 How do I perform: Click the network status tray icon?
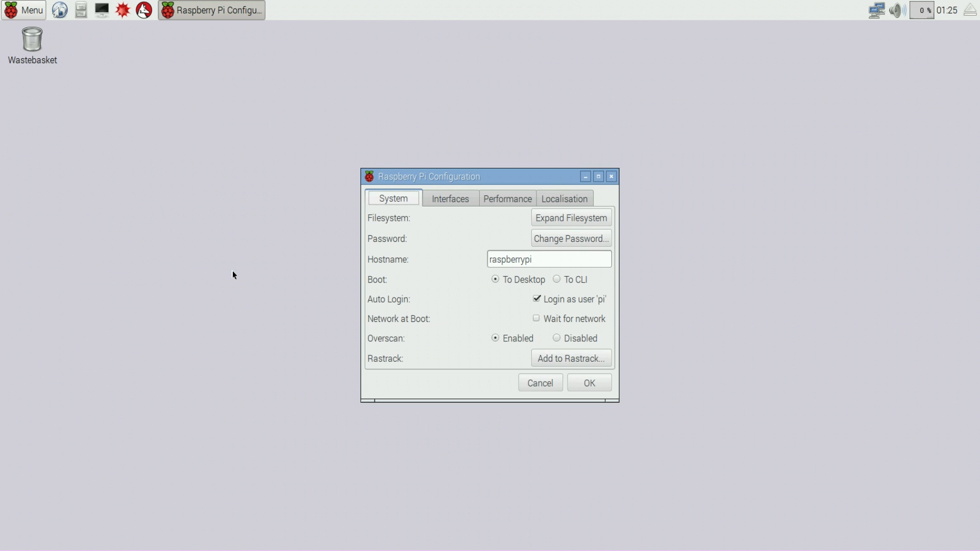click(876, 10)
